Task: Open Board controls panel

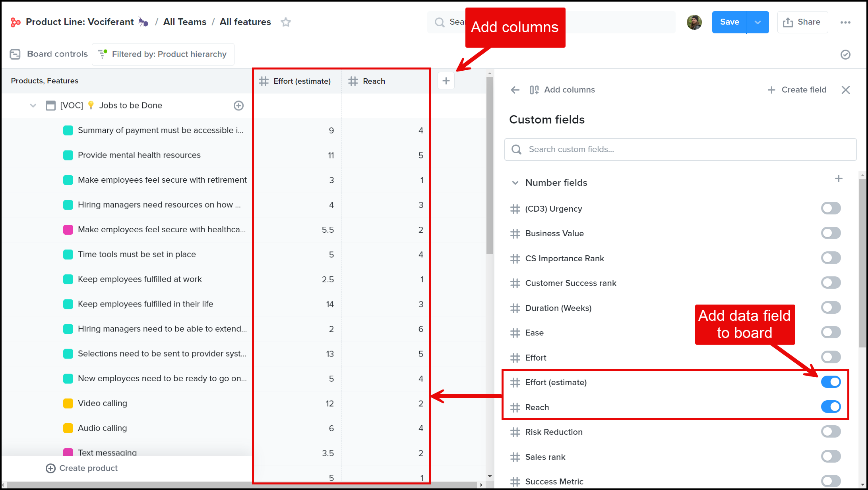Action: tap(48, 54)
